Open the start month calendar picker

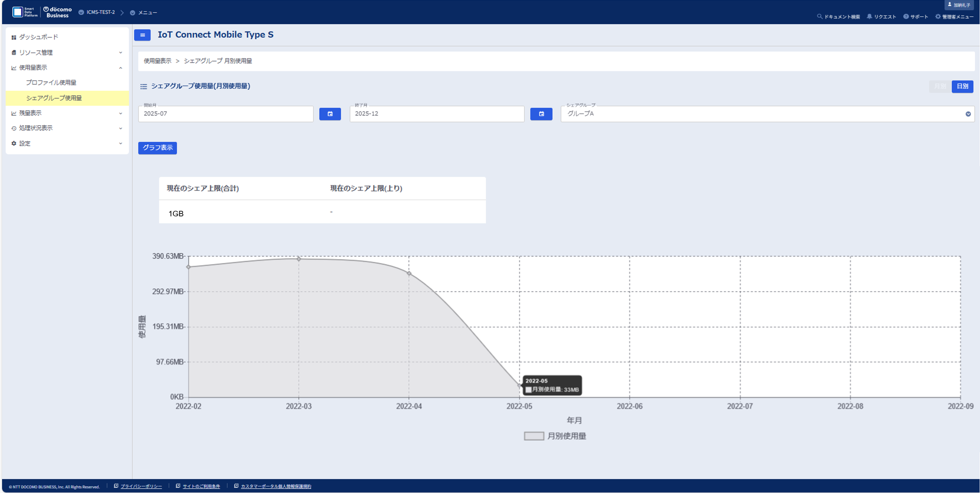[330, 114]
